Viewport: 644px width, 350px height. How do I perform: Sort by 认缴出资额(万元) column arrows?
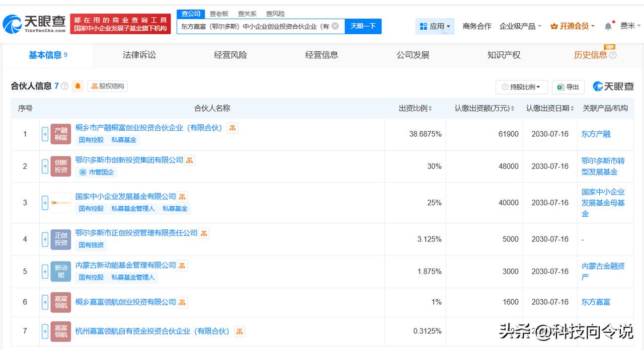[512, 109]
